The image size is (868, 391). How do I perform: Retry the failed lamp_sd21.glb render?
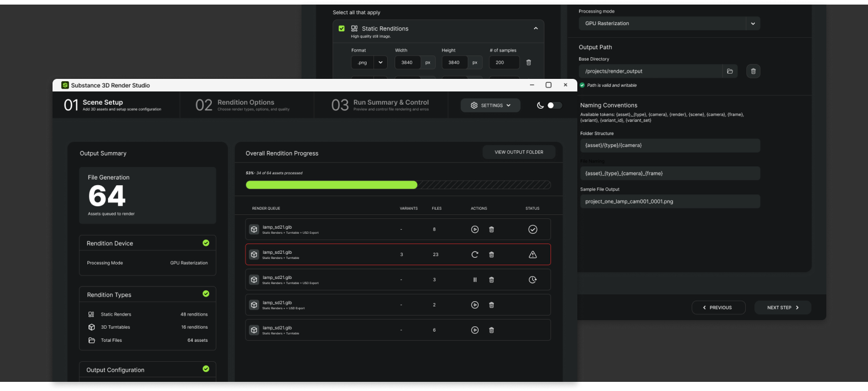click(x=475, y=254)
